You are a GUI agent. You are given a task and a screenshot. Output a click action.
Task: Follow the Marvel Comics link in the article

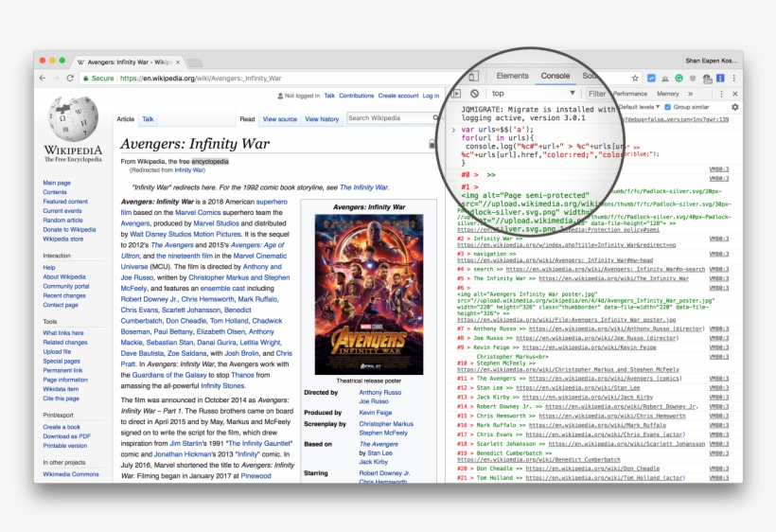[198, 212]
